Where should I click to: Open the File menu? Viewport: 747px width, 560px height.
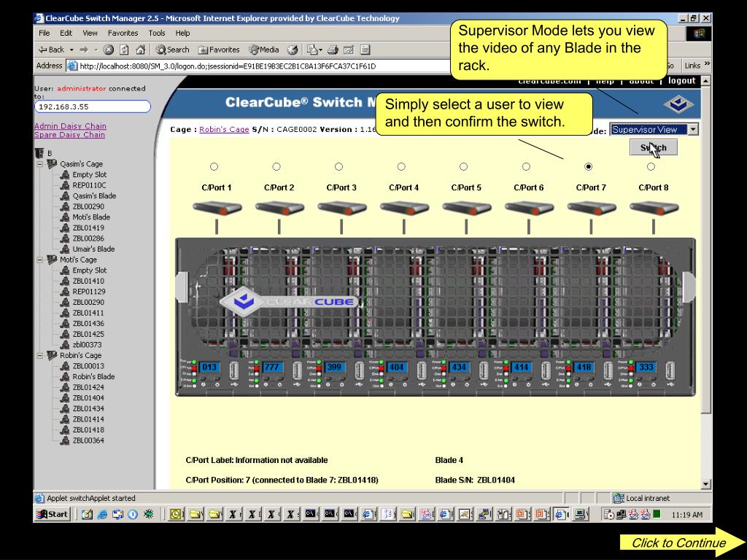[44, 33]
